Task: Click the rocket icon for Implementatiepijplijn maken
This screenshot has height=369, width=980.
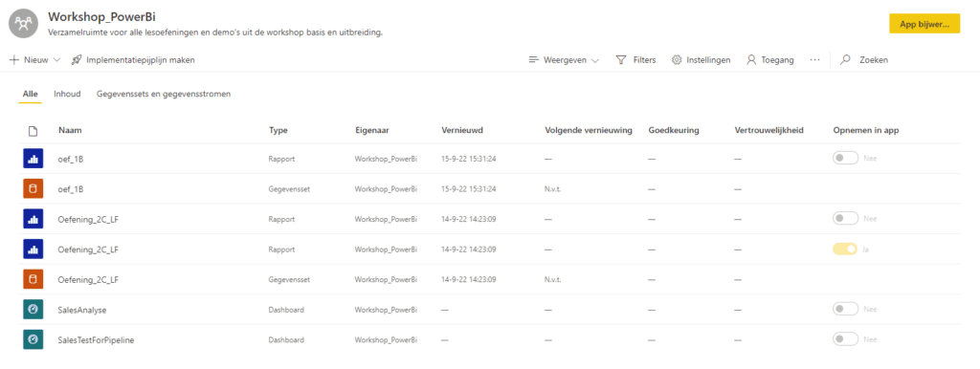Action: tap(77, 60)
